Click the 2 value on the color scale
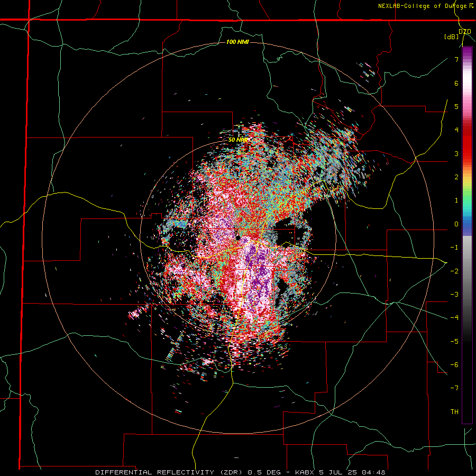Image resolution: width=476 pixels, height=476 pixels. pos(456,177)
